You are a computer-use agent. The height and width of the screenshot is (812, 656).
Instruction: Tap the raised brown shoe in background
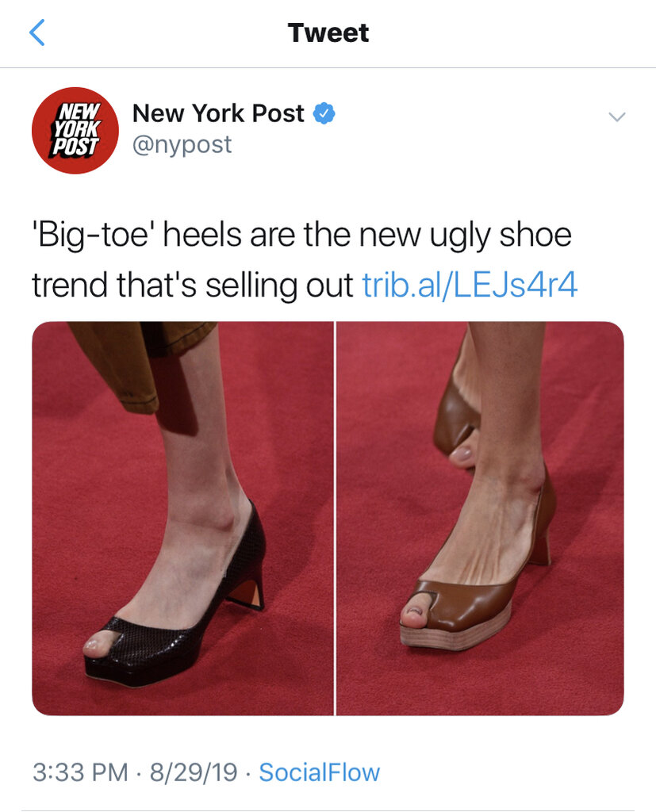tap(455, 414)
